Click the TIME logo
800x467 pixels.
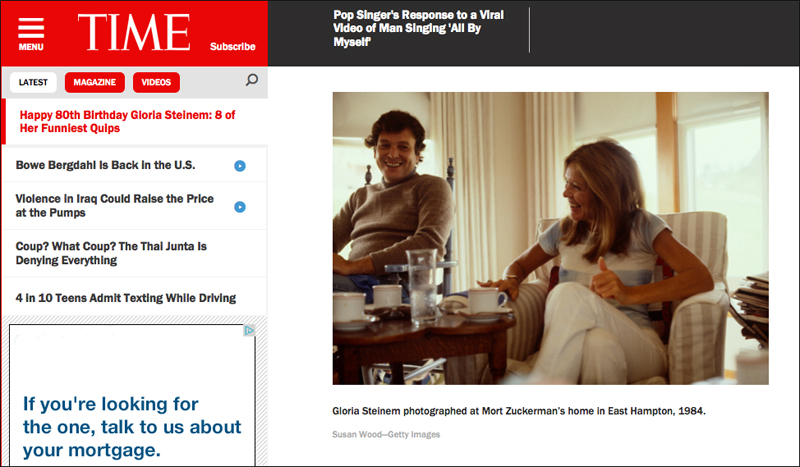click(133, 32)
